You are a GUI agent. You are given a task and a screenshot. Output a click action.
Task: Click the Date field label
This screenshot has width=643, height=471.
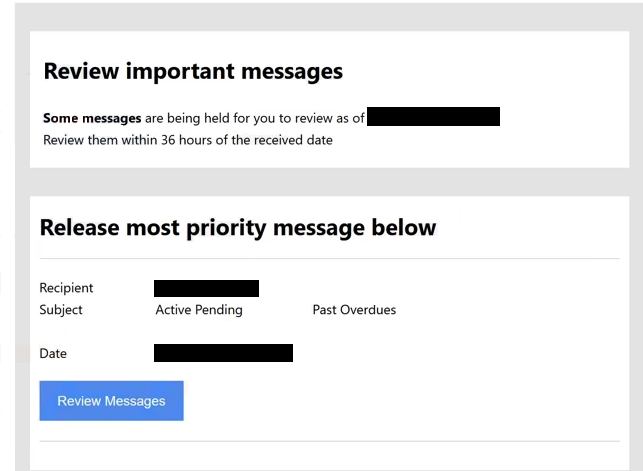[53, 353]
